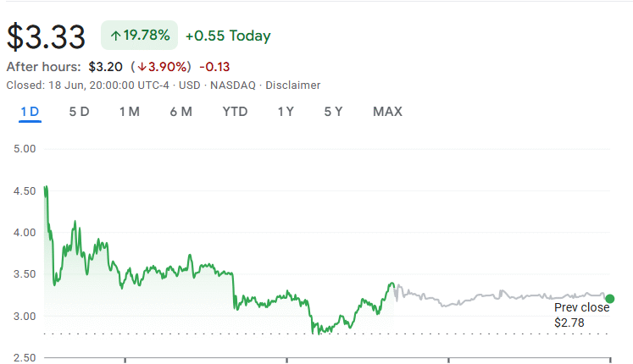
Task: Click the $3.33 current price
Action: pyautogui.click(x=47, y=36)
